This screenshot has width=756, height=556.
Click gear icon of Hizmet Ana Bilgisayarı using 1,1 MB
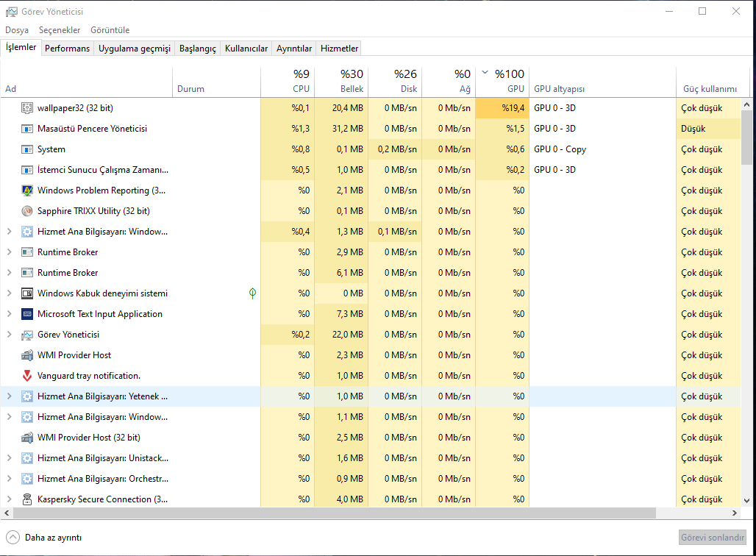tap(27, 417)
